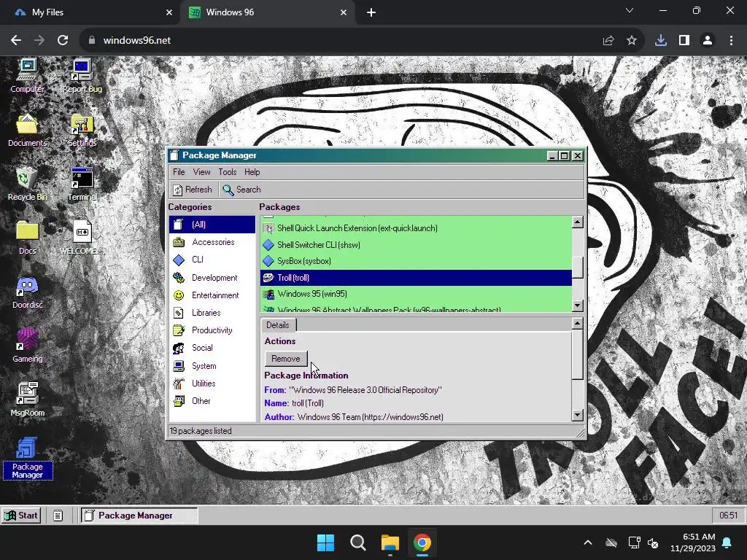Click the 06:51 clock in Windows 96 taskbar

(728, 516)
